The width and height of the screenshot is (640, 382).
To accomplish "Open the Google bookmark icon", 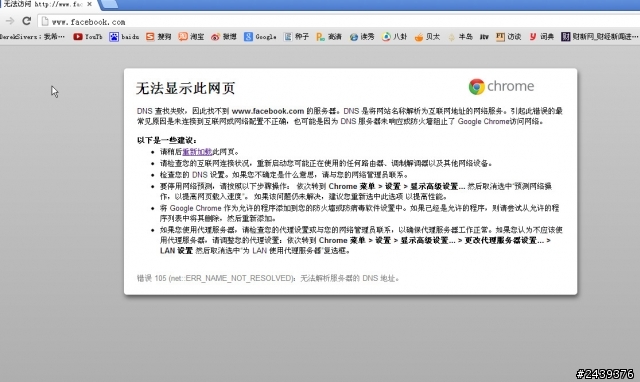I will pos(248,37).
